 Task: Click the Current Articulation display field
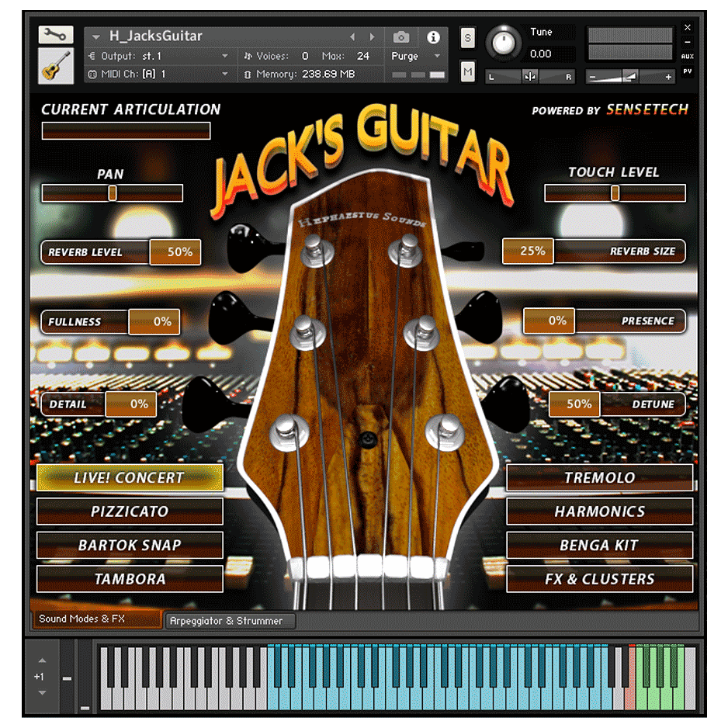[x=126, y=131]
